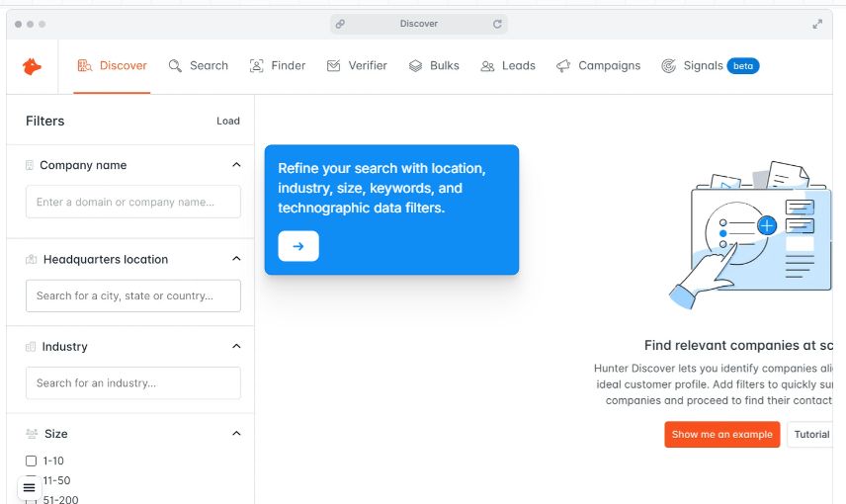Click the Industry filter icon
This screenshot has height=504, width=846.
coord(31,347)
